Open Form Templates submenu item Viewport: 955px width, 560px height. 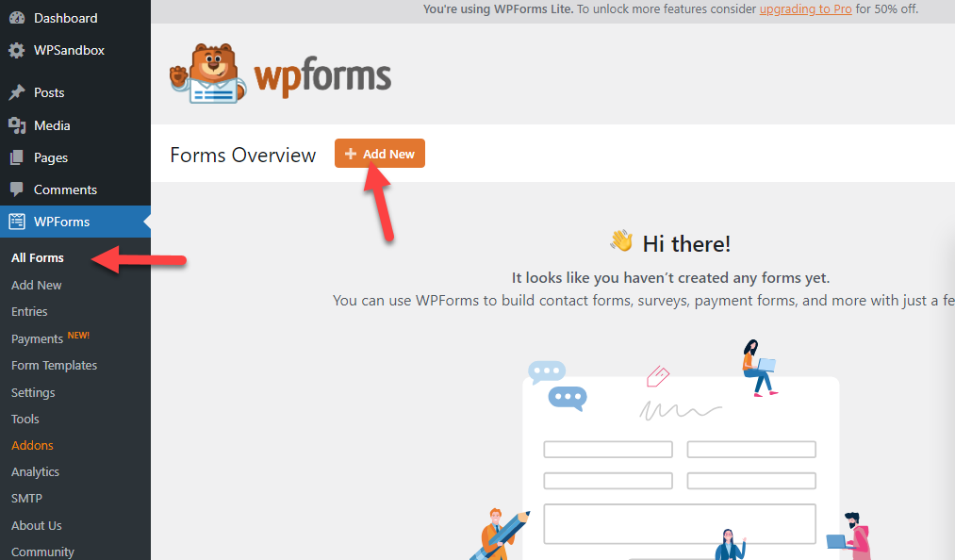click(x=54, y=365)
